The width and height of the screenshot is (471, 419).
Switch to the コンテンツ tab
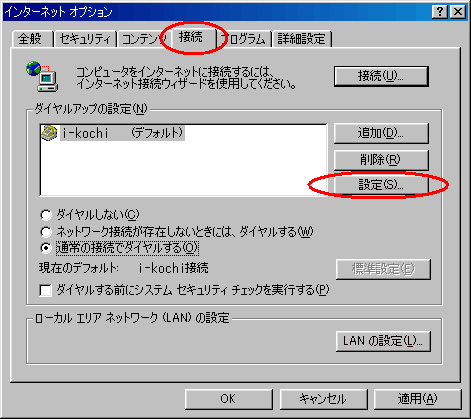click(x=141, y=39)
